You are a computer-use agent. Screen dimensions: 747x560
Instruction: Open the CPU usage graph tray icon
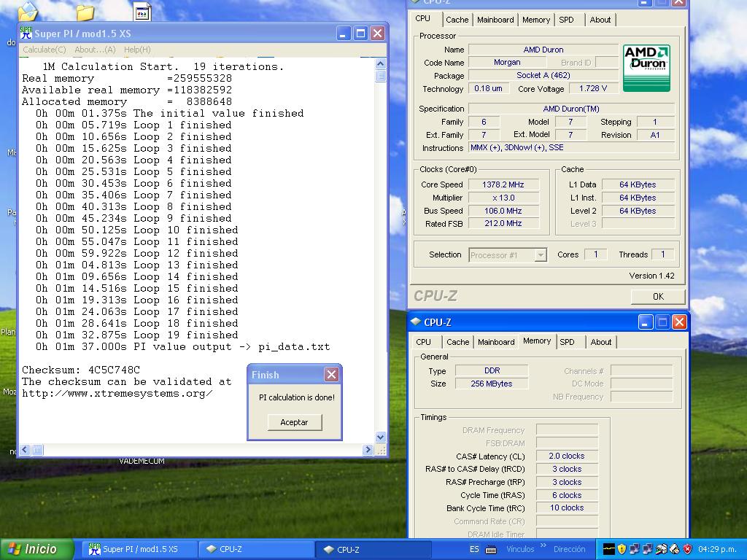coord(609,549)
